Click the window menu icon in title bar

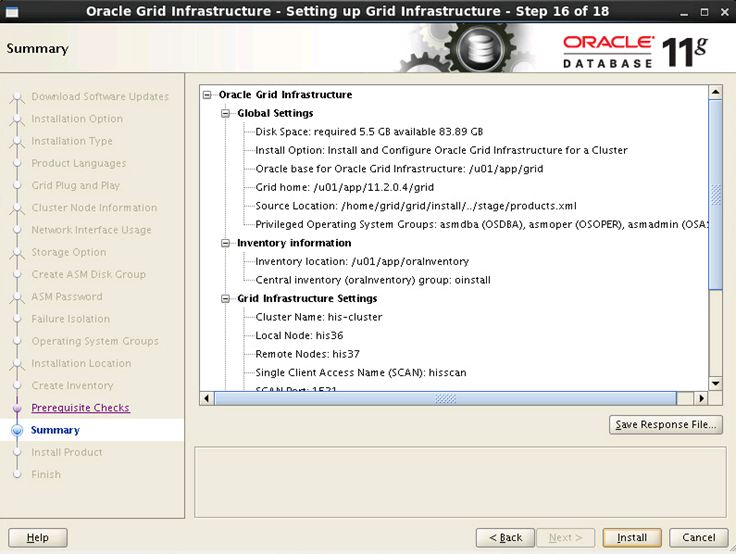coord(12,12)
